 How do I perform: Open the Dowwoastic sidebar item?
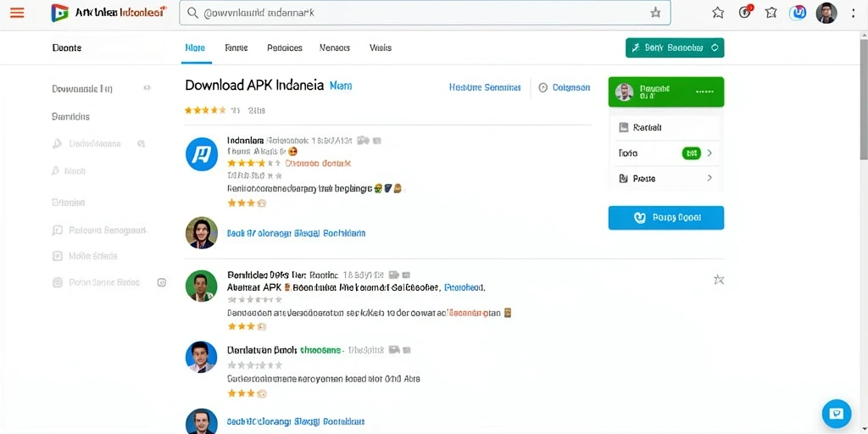[x=82, y=88]
